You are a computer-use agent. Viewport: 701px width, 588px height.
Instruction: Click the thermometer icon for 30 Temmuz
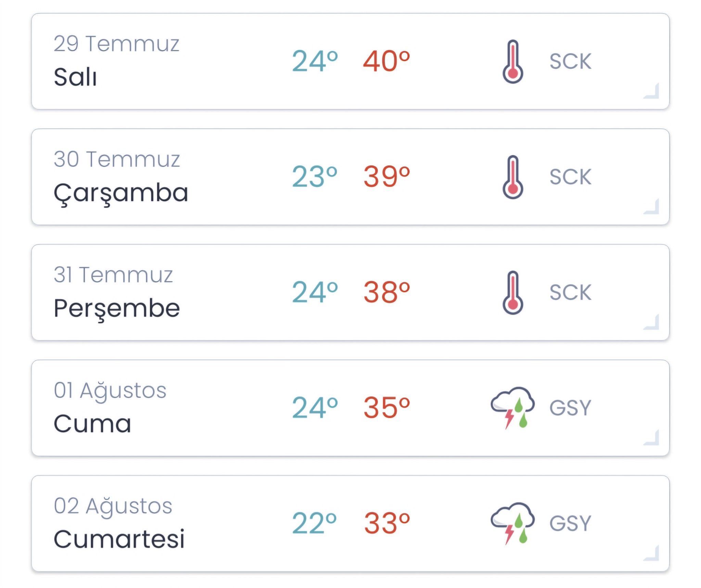[512, 177]
